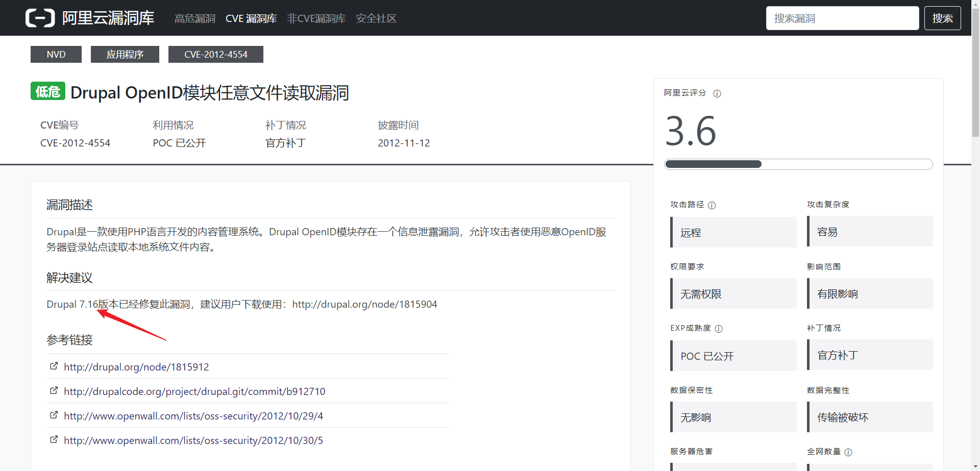Click the 容易 attack complexity value
This screenshot has height=471, width=980.
tap(870, 232)
